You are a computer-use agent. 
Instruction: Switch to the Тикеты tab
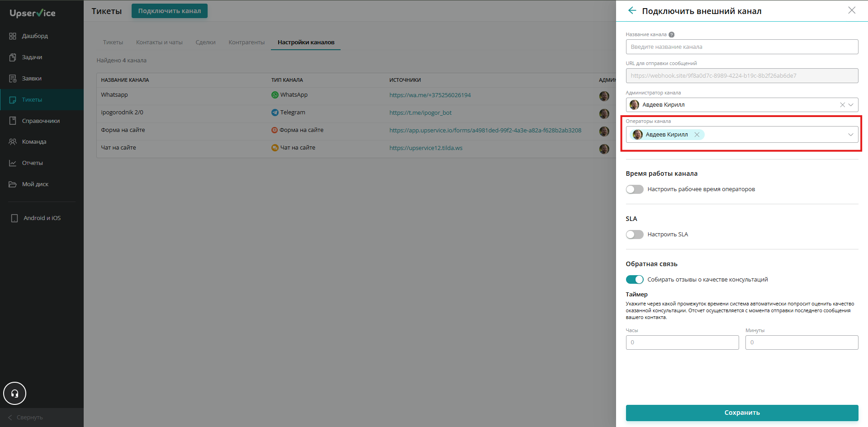tap(113, 42)
